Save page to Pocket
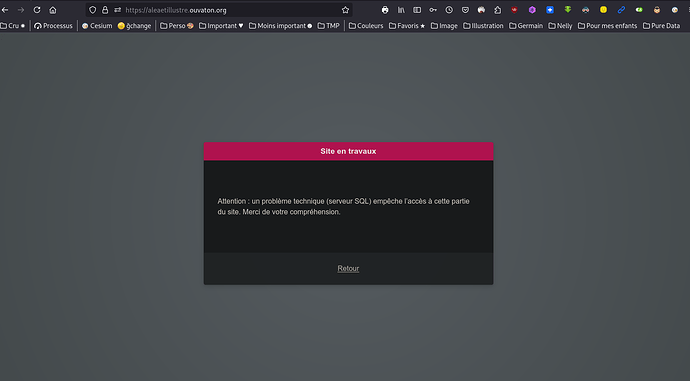Image resolution: width=690 pixels, height=381 pixels. [465, 10]
